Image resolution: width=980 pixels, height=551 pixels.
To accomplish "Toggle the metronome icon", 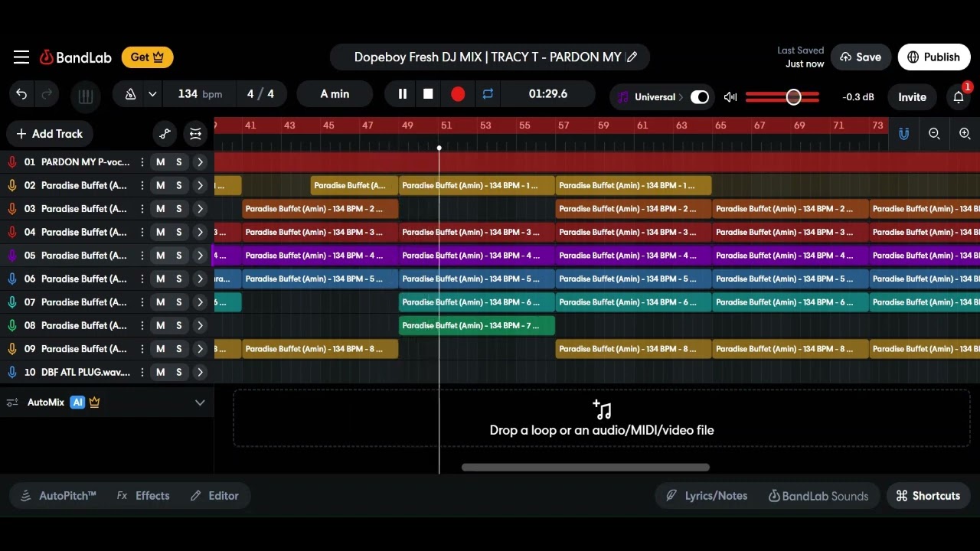I will [130, 94].
